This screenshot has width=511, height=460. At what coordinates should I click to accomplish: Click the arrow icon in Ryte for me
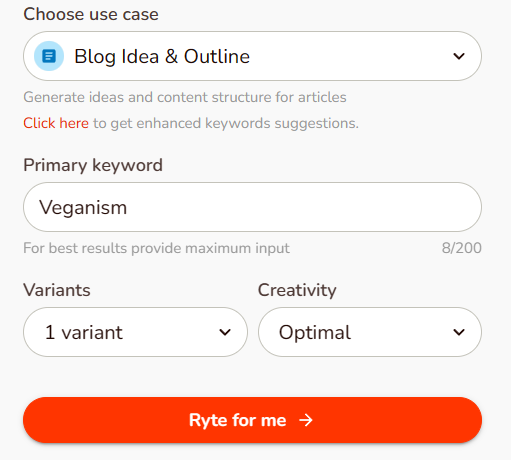[306, 420]
